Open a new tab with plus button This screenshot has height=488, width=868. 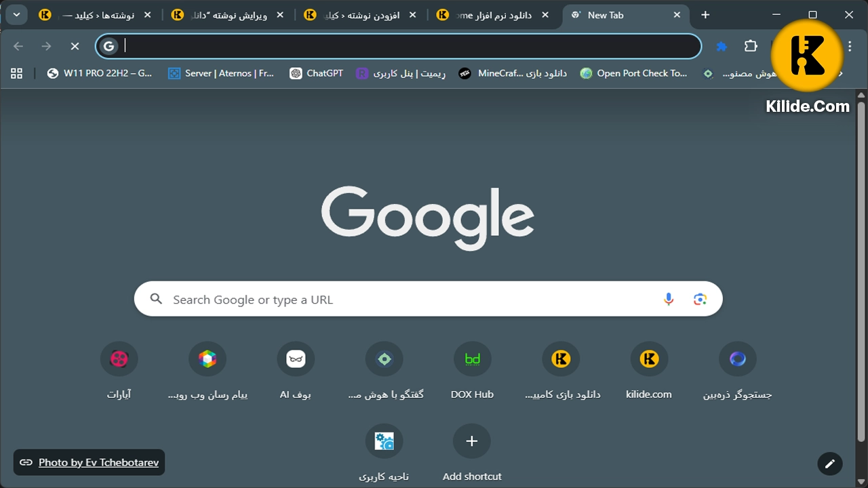pyautogui.click(x=705, y=15)
